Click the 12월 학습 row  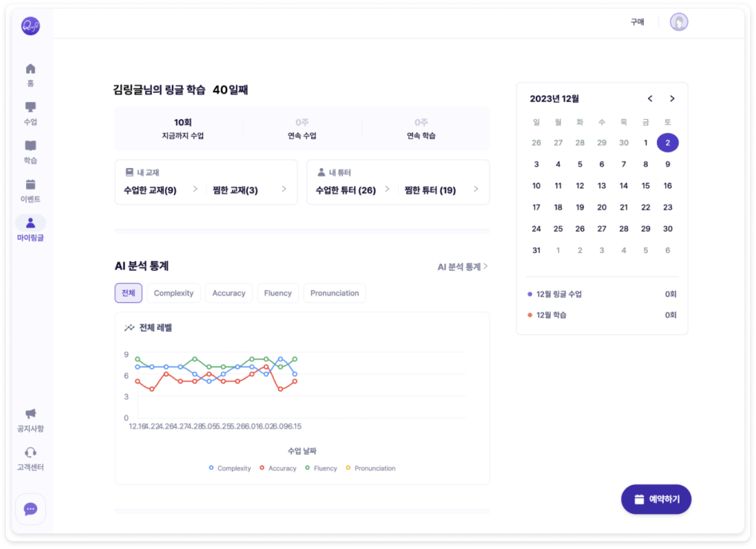tap(602, 315)
